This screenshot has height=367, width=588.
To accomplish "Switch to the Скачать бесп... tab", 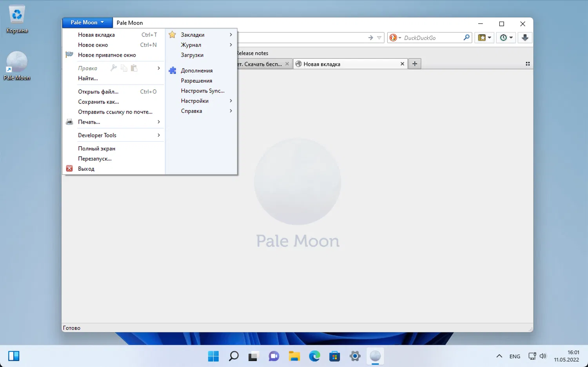I will point(261,64).
